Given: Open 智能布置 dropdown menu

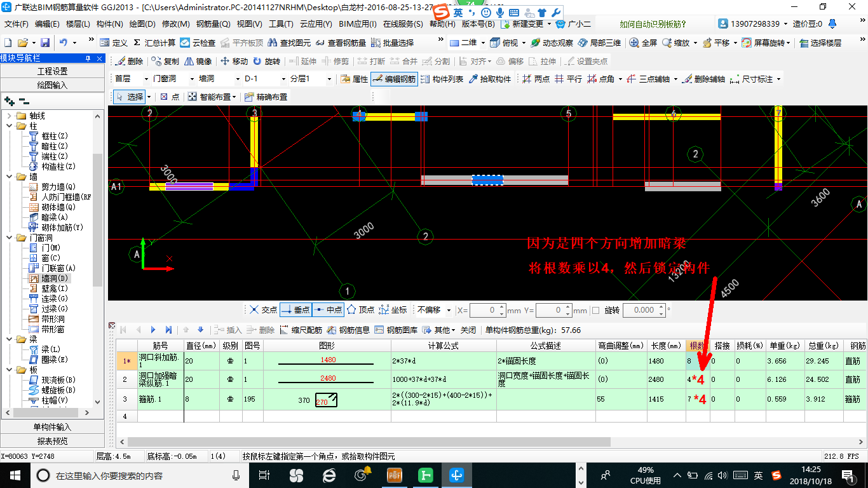Looking at the screenshot, I should 211,97.
